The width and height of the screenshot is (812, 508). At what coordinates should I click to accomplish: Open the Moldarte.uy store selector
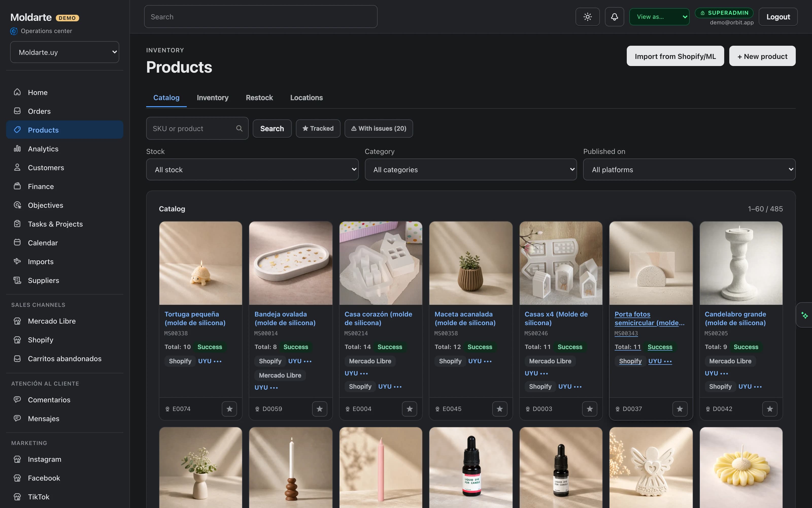(65, 52)
